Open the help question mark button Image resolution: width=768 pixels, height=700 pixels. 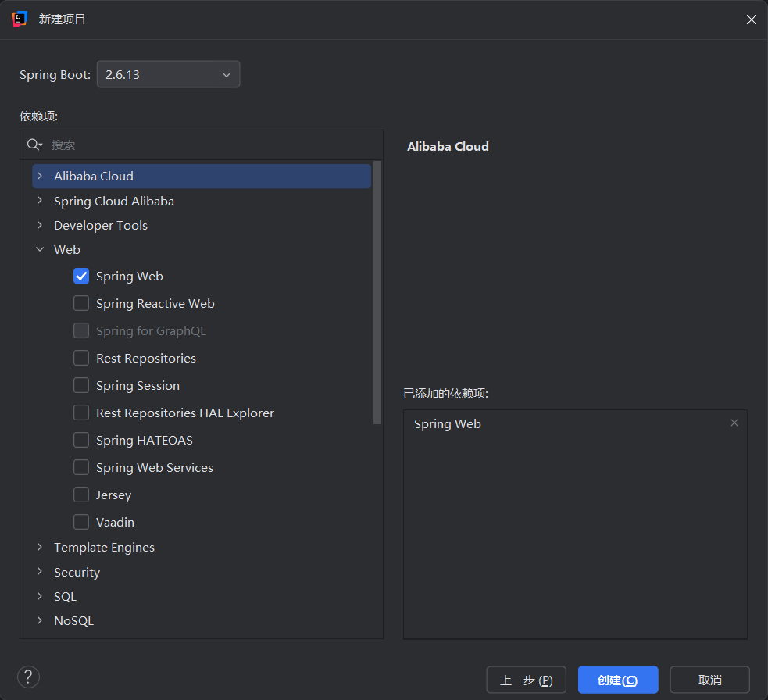click(x=28, y=677)
